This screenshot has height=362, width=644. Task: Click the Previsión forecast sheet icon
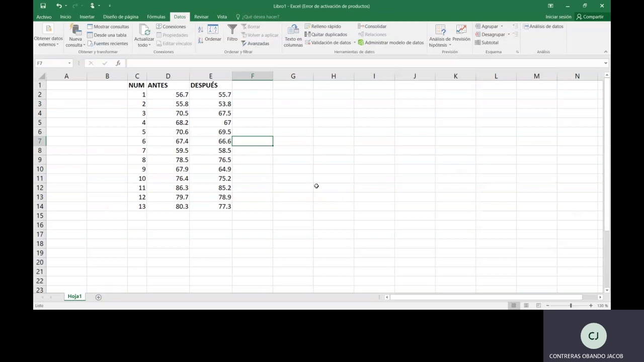tap(461, 33)
